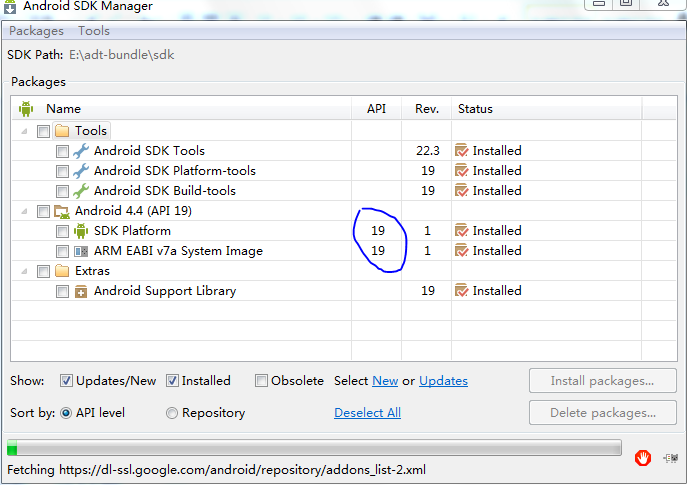The image size is (687, 485).
Task: Click the download progress bar
Action: click(314, 448)
